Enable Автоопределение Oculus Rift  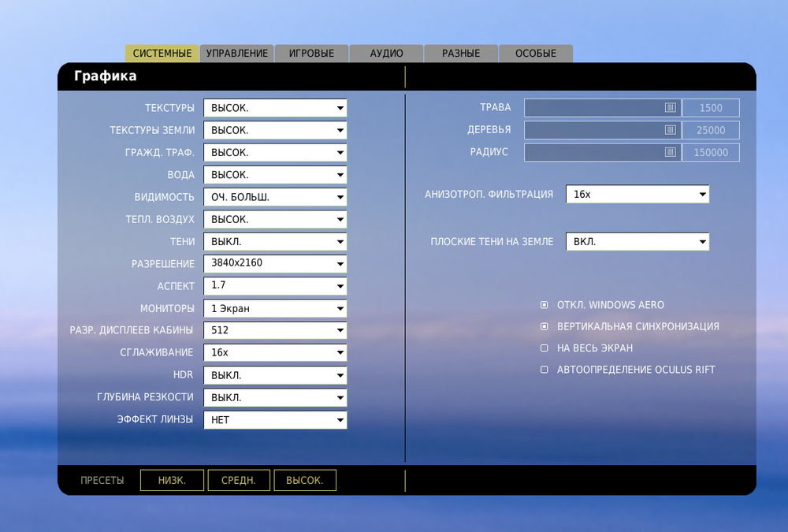(544, 369)
